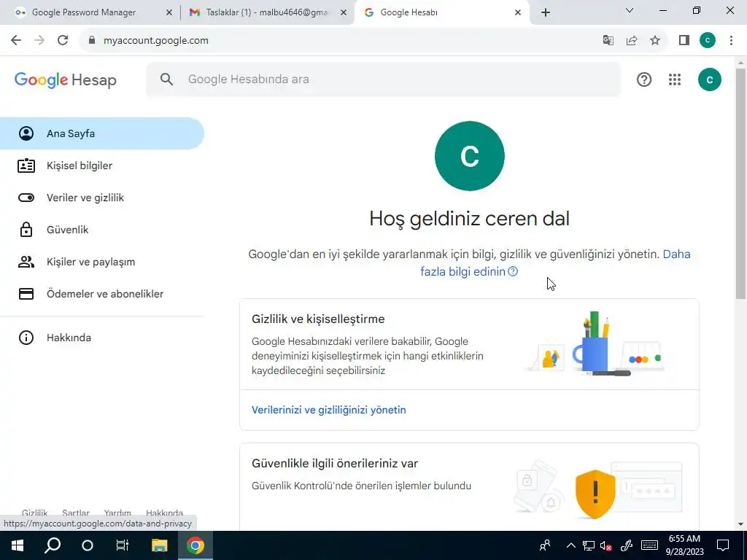Open the network tray icon
Viewport: 747px width, 560px height.
[x=589, y=545]
